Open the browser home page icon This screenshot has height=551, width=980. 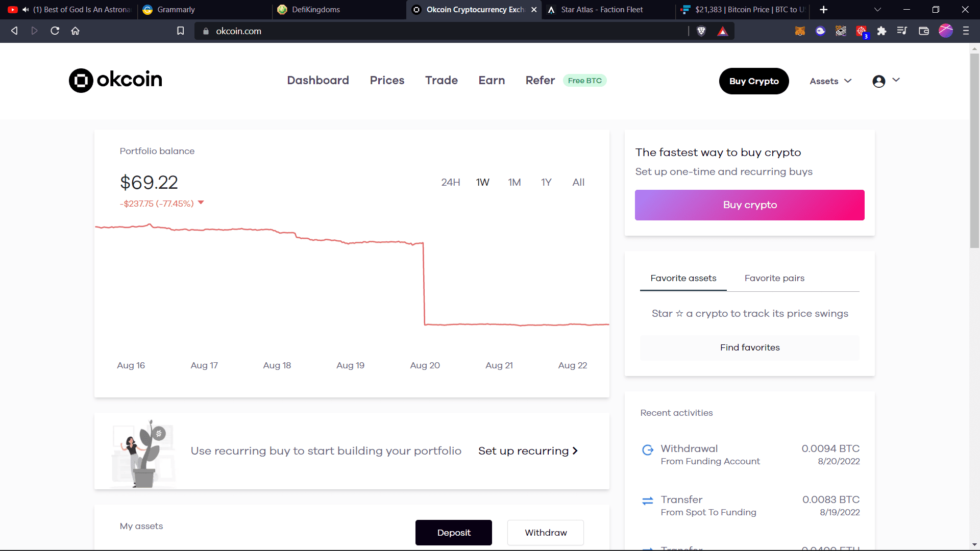pyautogui.click(x=76, y=31)
